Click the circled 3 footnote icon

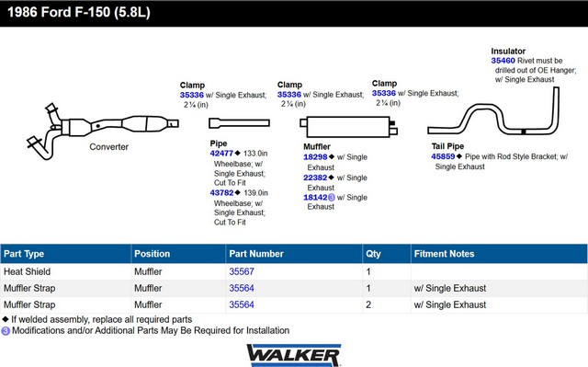pyautogui.click(x=6, y=331)
